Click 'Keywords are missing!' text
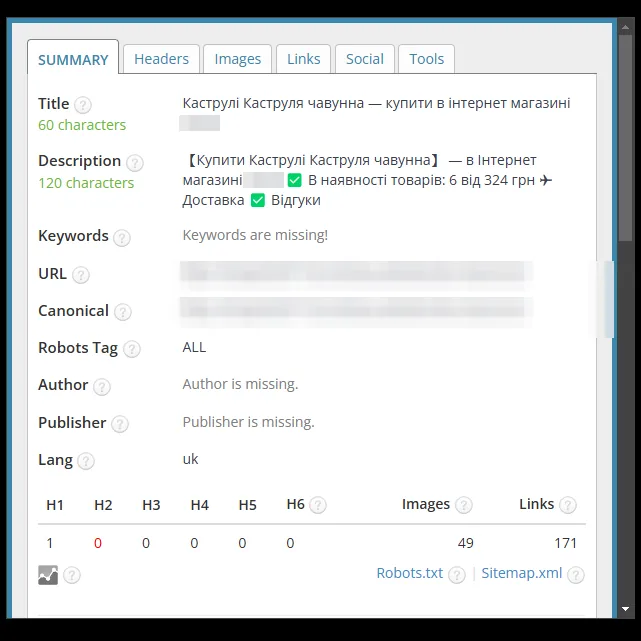 click(x=255, y=235)
